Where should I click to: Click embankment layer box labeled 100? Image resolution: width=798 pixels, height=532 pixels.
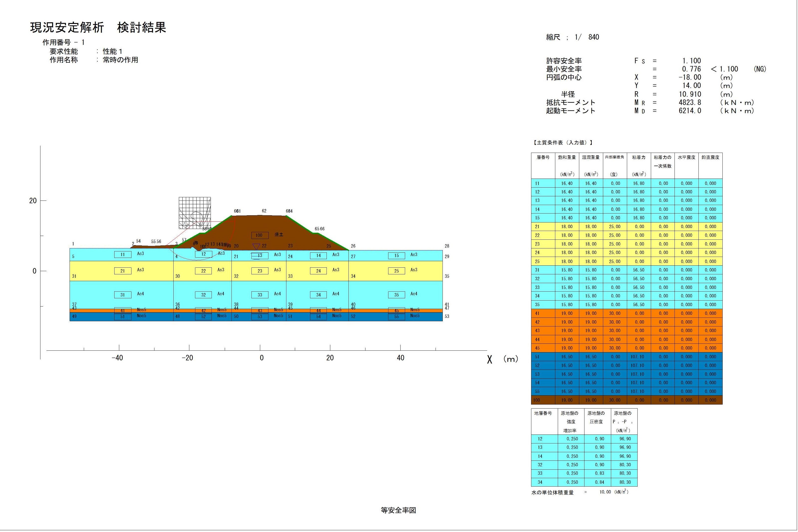(259, 235)
